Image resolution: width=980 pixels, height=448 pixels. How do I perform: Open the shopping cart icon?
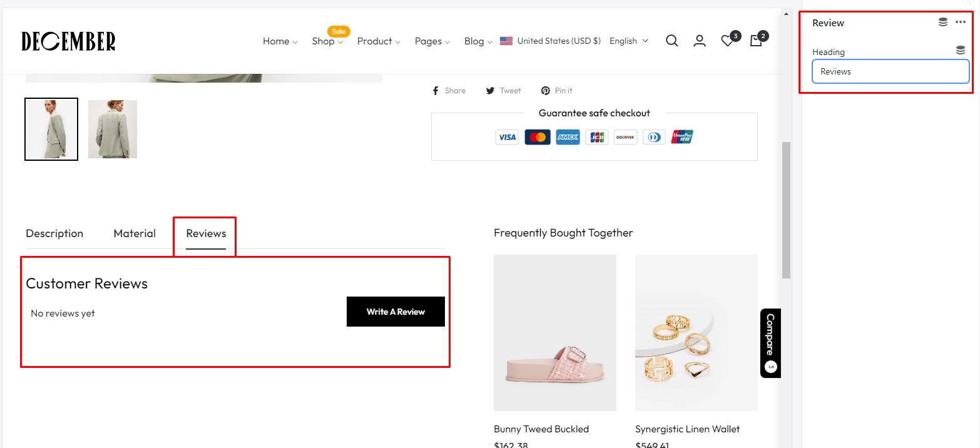pyautogui.click(x=756, y=41)
